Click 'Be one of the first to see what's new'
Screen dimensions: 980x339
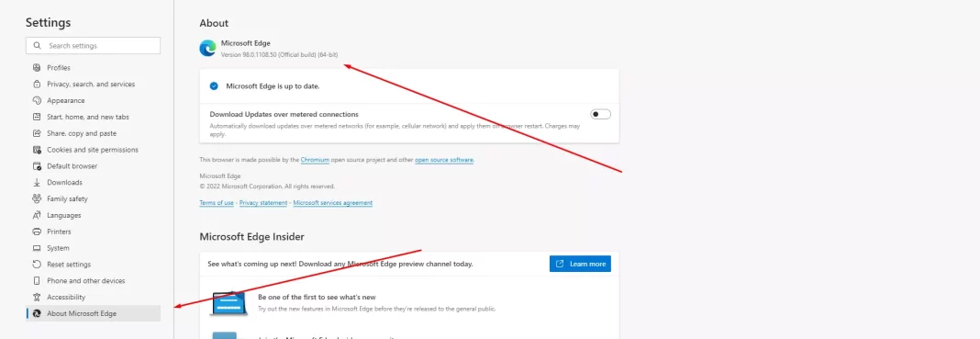pyautogui.click(x=317, y=297)
